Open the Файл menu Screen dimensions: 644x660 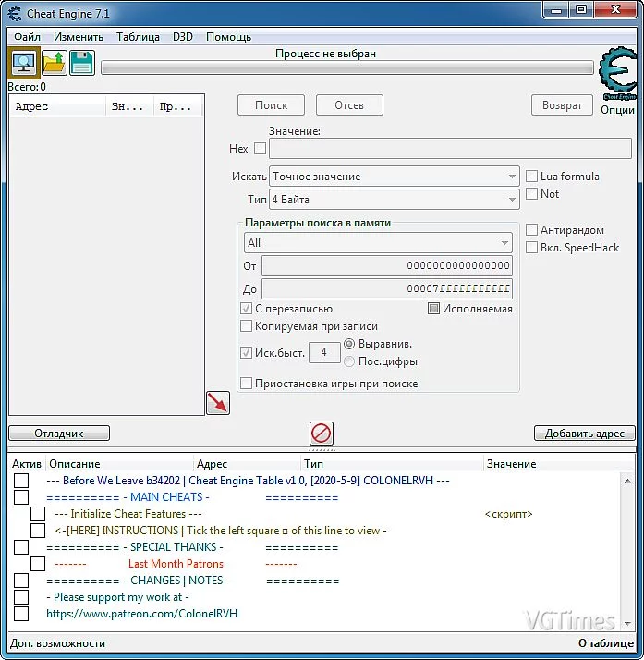coord(28,37)
